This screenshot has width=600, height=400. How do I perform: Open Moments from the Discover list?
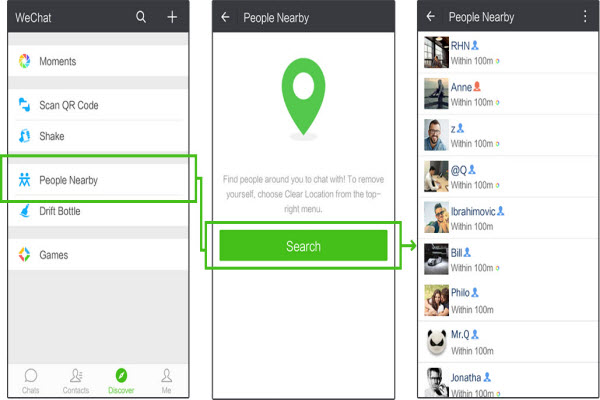coord(98,61)
